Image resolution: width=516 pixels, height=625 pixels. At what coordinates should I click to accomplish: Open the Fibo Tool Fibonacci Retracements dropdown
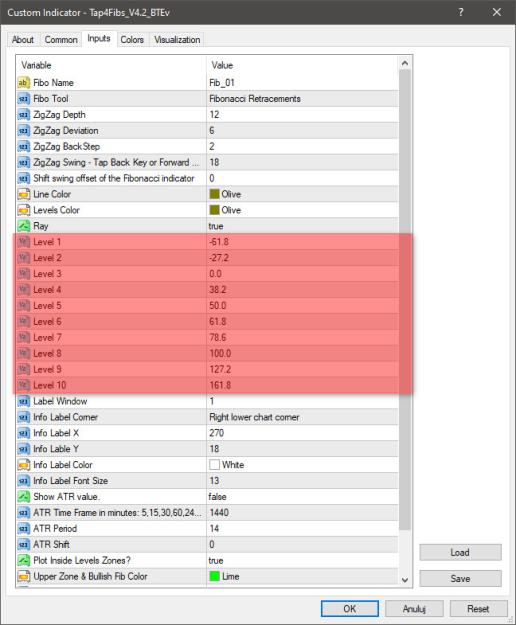[x=302, y=98]
